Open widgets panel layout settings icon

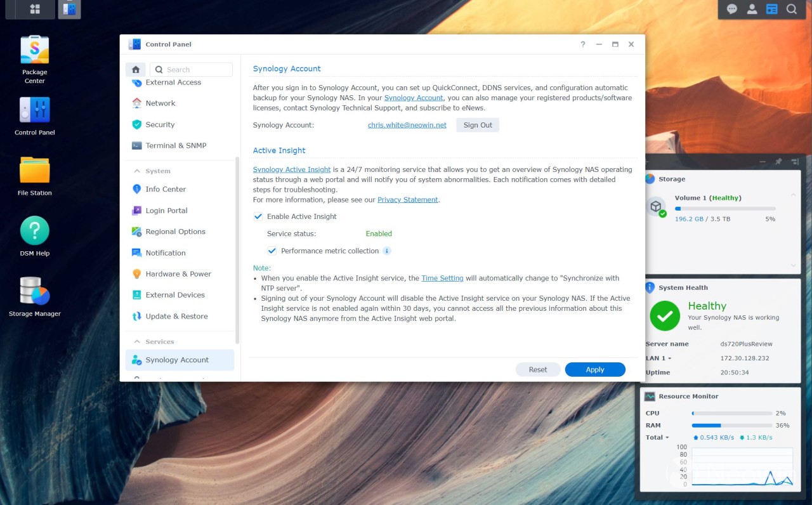[x=794, y=162]
